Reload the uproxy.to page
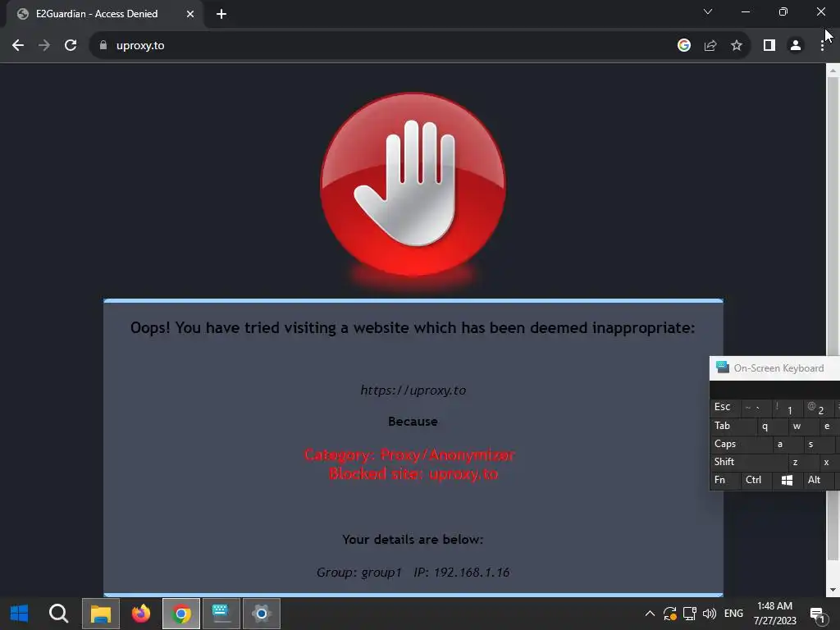840x630 pixels. (71, 46)
